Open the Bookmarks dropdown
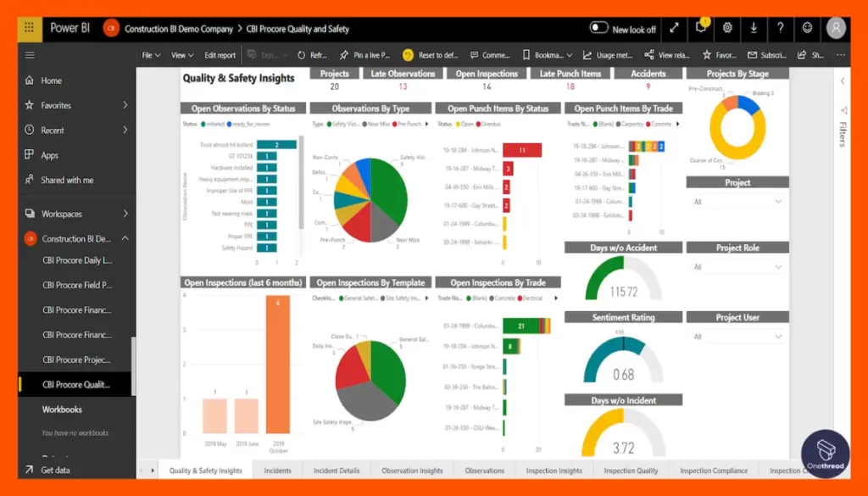Viewport: 868px width, 496px height. 547,55
